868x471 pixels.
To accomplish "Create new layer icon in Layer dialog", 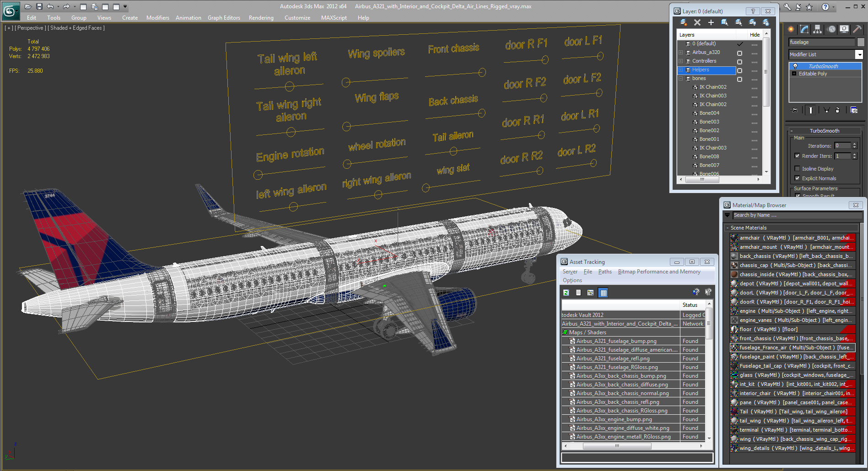I will (684, 22).
